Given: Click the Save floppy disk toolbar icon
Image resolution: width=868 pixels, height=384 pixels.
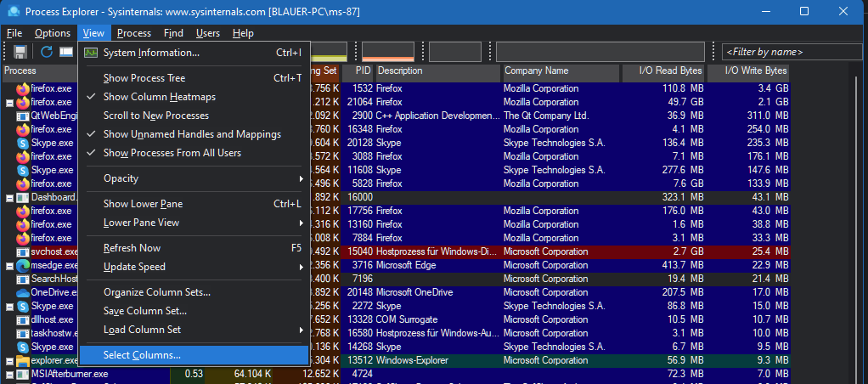Looking at the screenshot, I should point(20,52).
